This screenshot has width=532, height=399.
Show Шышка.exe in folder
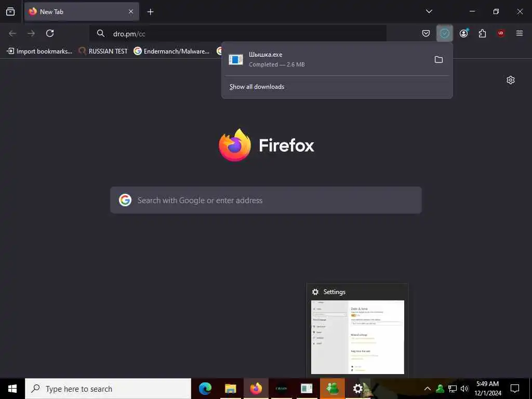[438, 59]
